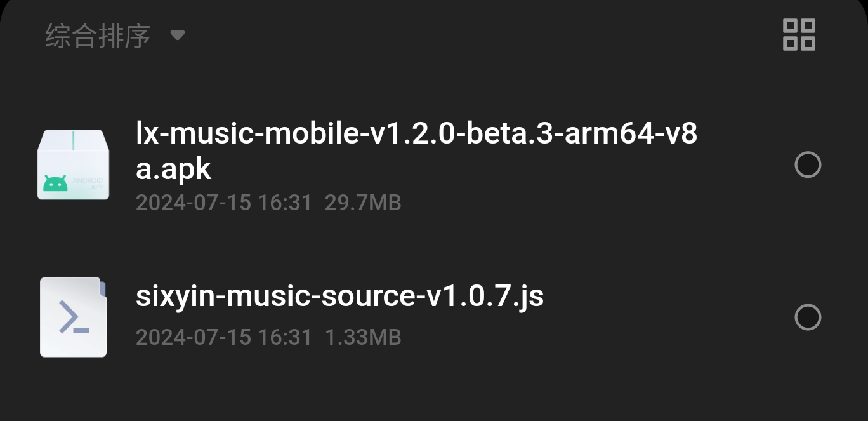868x421 pixels.
Task: Click the 1.33MB file size text
Action: 363,337
